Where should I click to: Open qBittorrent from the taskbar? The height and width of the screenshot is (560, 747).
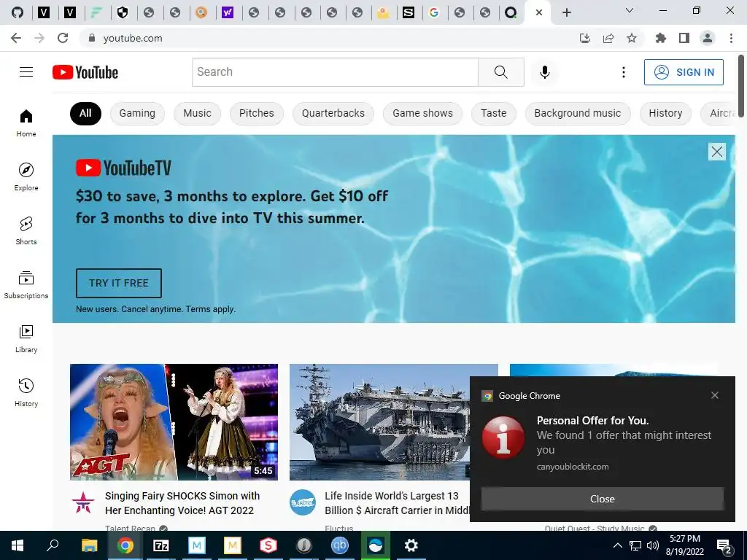click(x=340, y=545)
